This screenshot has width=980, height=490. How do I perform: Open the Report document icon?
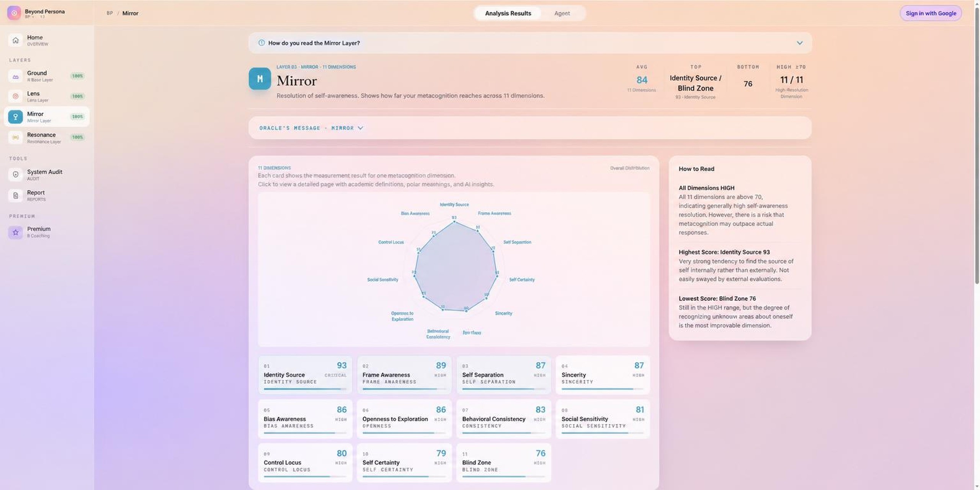click(15, 195)
